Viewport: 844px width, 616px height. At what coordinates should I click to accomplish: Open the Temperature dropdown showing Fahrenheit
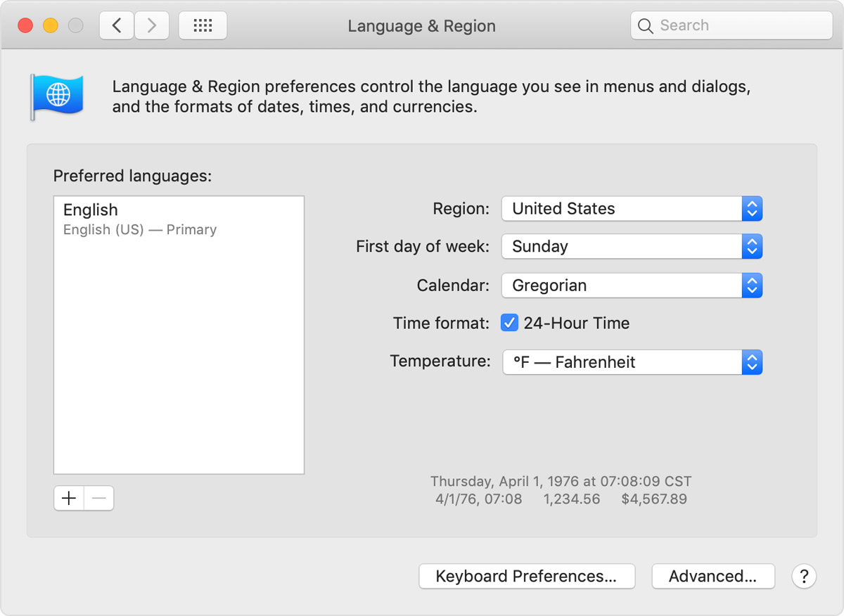[x=632, y=362]
